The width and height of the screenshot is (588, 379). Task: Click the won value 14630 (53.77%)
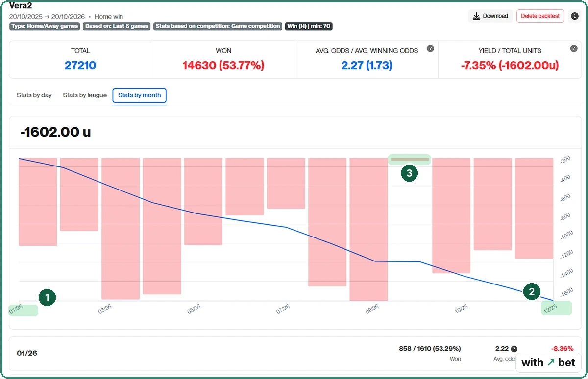(x=223, y=65)
